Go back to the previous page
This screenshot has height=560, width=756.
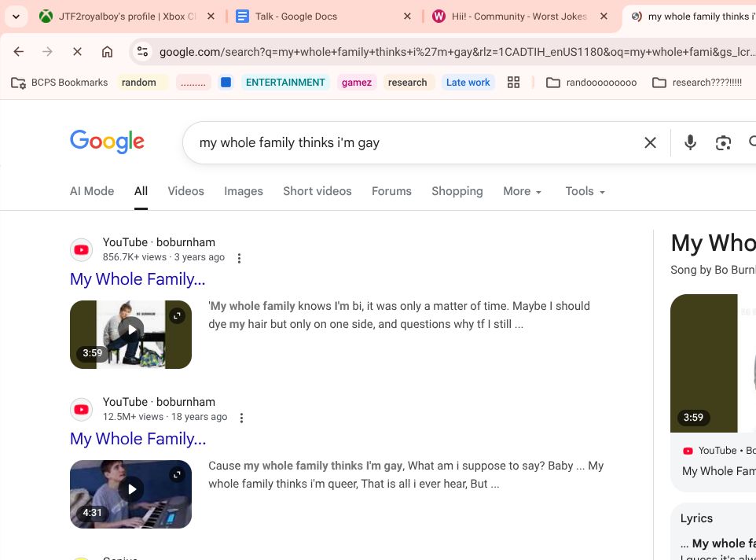[x=19, y=52]
